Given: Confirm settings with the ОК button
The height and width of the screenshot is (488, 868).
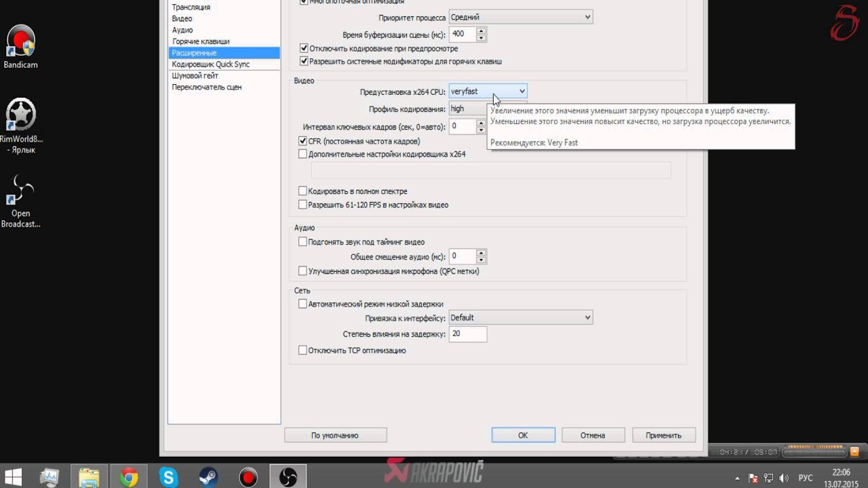Looking at the screenshot, I should 523,435.
